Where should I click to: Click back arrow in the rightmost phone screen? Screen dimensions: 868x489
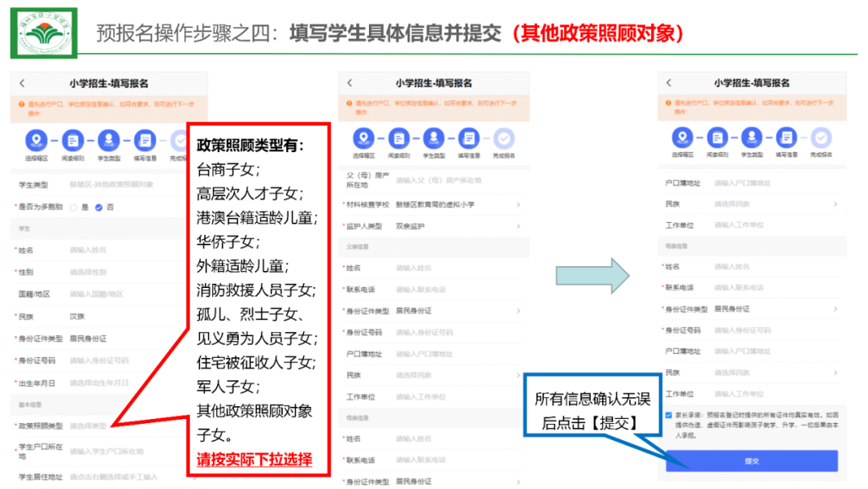668,84
